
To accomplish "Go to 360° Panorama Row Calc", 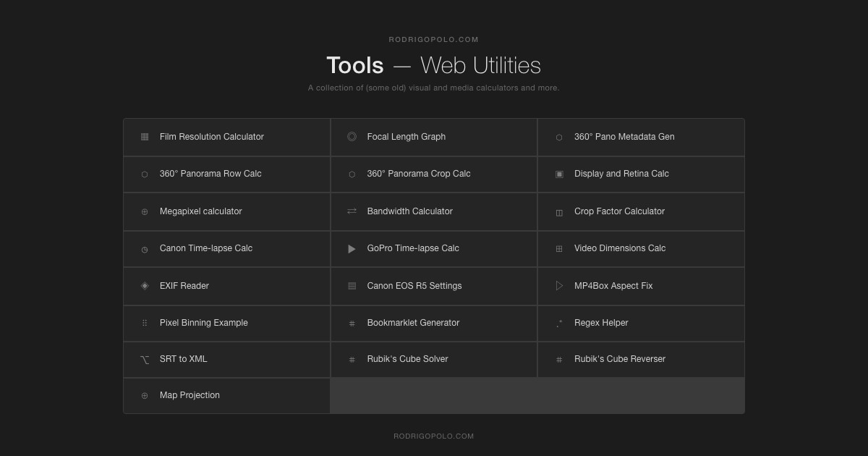I will coord(227,174).
